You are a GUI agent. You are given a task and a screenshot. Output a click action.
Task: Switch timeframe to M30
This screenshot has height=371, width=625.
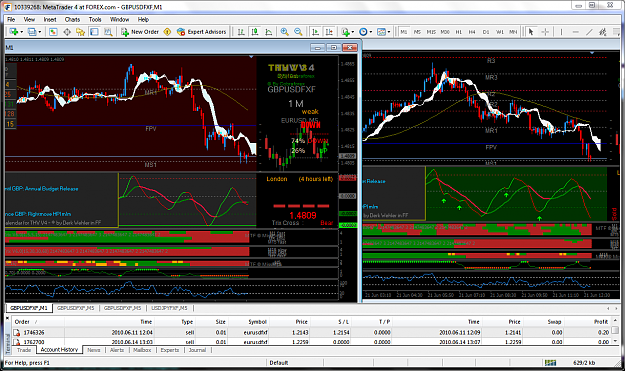coord(445,32)
